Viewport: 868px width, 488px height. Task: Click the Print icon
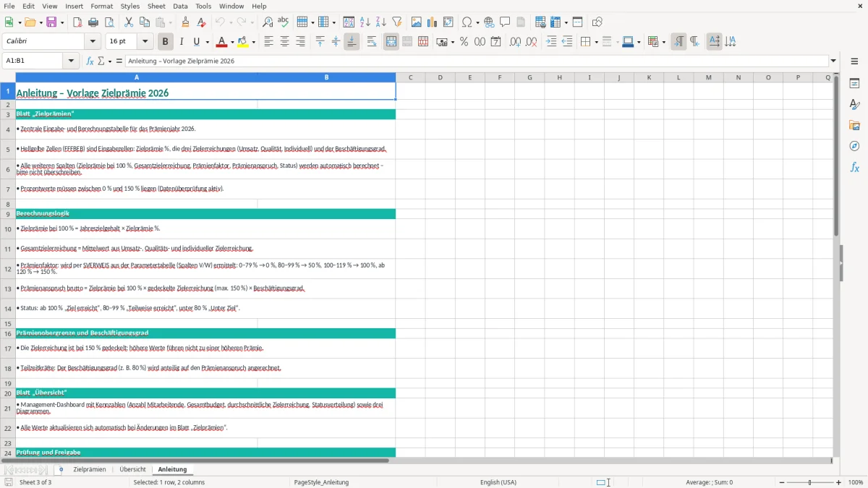(93, 22)
